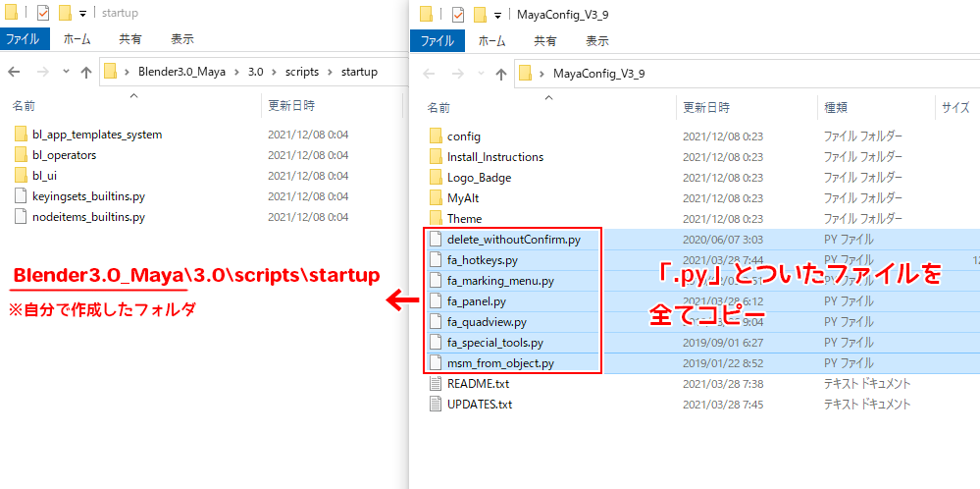
Task: Select the Install_Instructions folder
Action: (494, 157)
